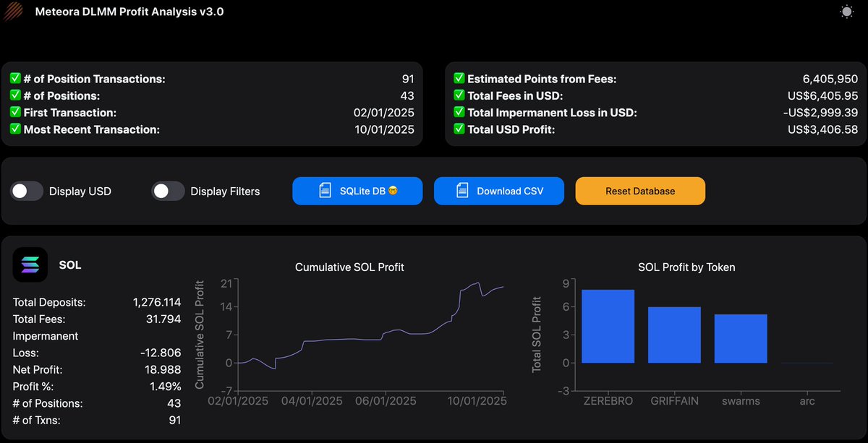
Task: Click the SOL token name label
Action: click(x=70, y=265)
